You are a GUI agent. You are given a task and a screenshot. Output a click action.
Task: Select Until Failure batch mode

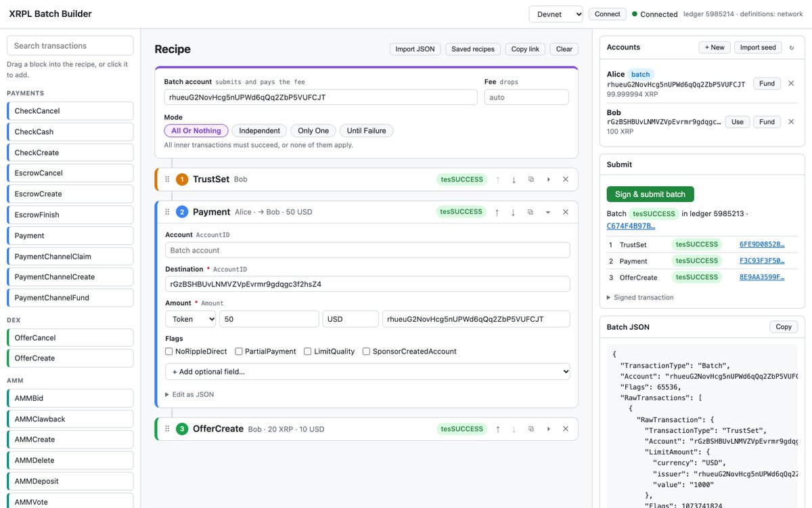point(367,131)
